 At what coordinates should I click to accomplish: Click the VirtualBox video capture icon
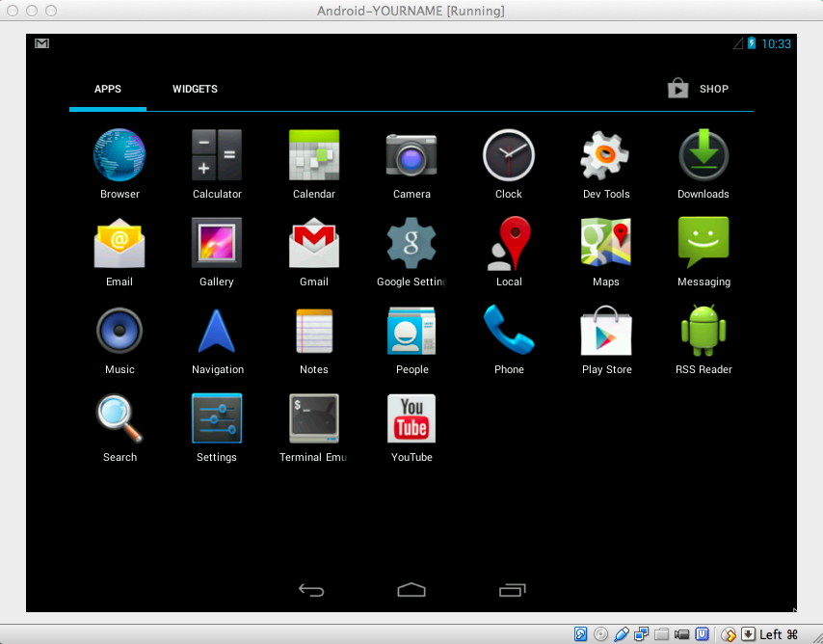681,634
